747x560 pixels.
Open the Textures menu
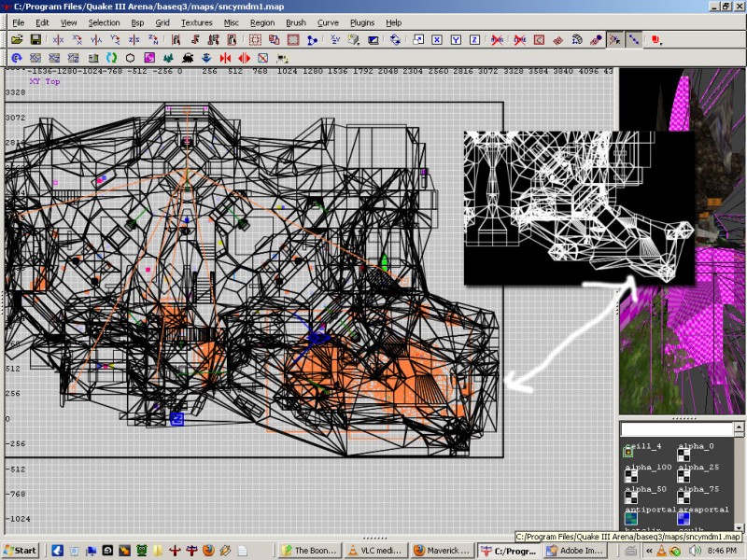[x=196, y=22]
